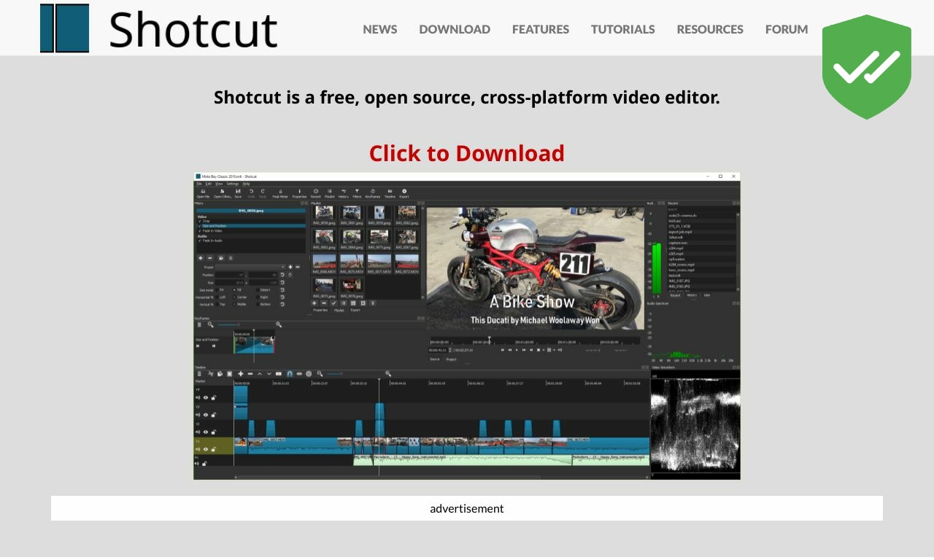Image resolution: width=934 pixels, height=560 pixels.
Task: Visit the FORUM link in navigation
Action: (x=787, y=29)
